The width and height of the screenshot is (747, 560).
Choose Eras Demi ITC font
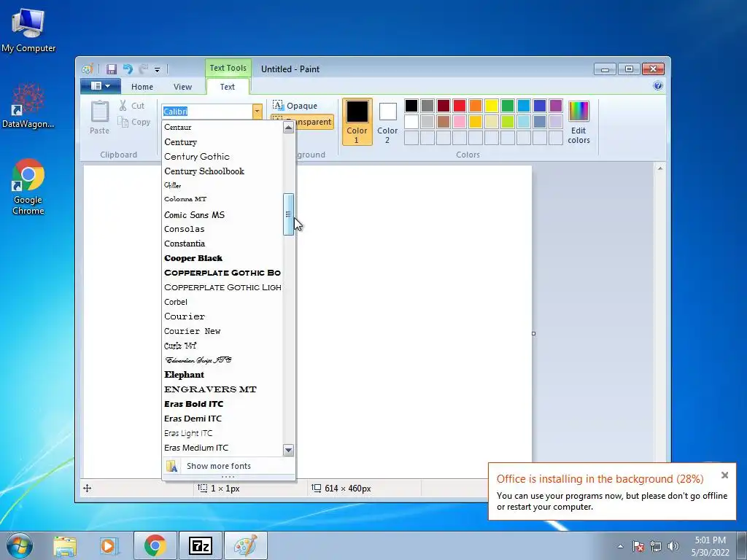pos(222,419)
